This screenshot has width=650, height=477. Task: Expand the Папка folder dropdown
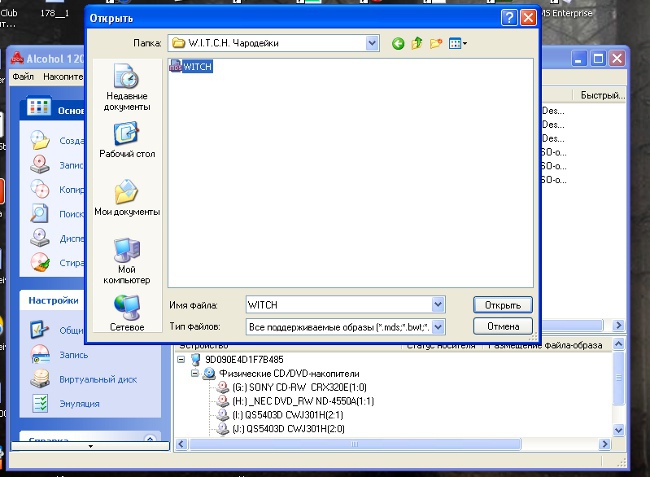pyautogui.click(x=372, y=43)
